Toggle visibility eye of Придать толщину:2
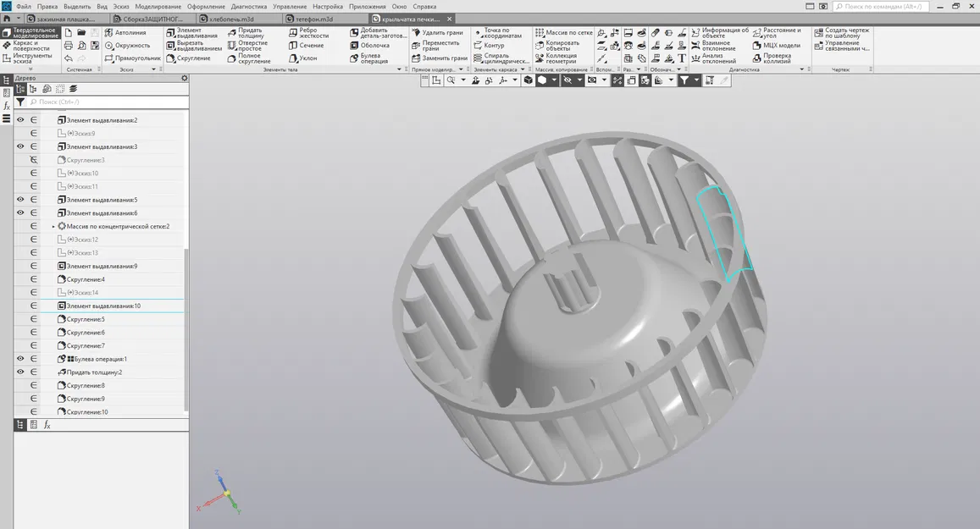Screen dimensions: 980x529 [x=20, y=372]
